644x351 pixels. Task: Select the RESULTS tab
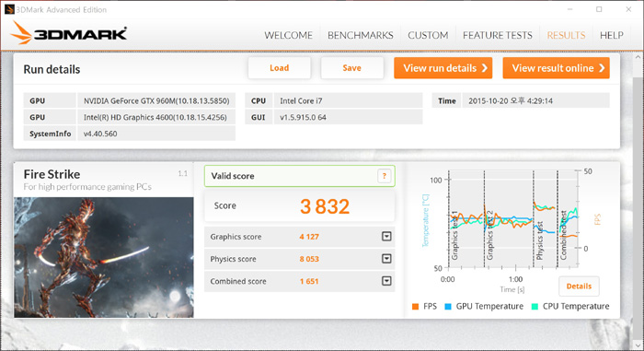(566, 35)
